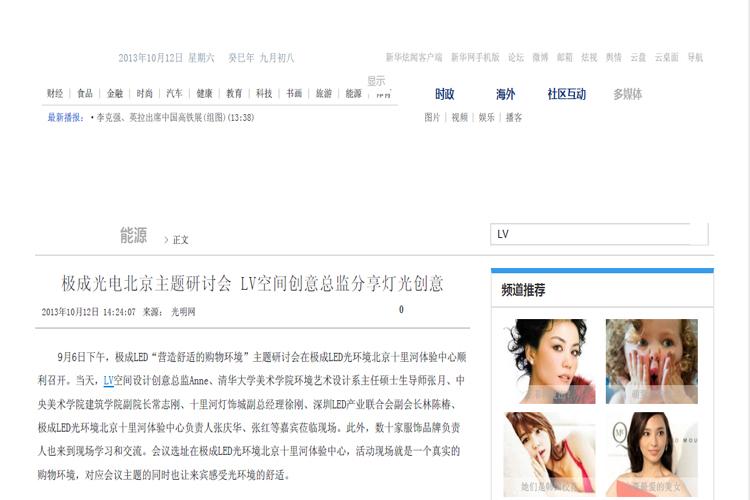Click the blue LV hyperlink in article
This screenshot has width=750, height=500.
(x=108, y=381)
